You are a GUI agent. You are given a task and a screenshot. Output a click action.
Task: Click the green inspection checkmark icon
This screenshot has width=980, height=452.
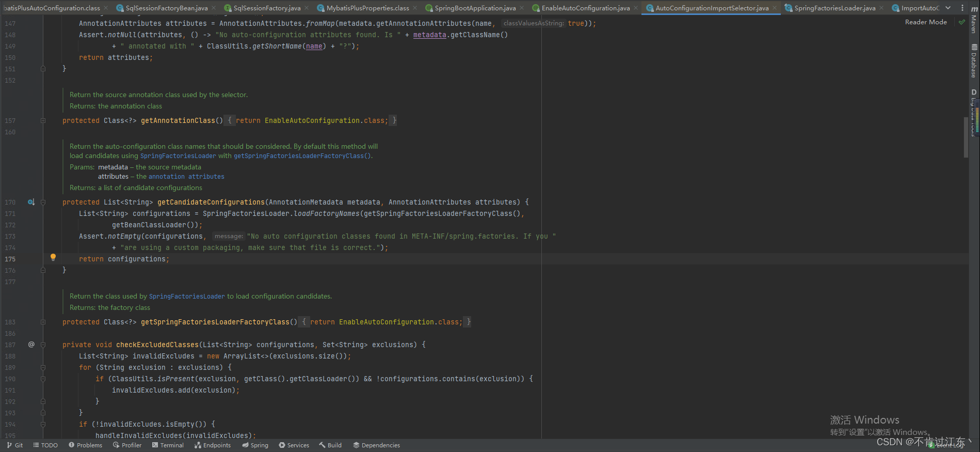962,22
